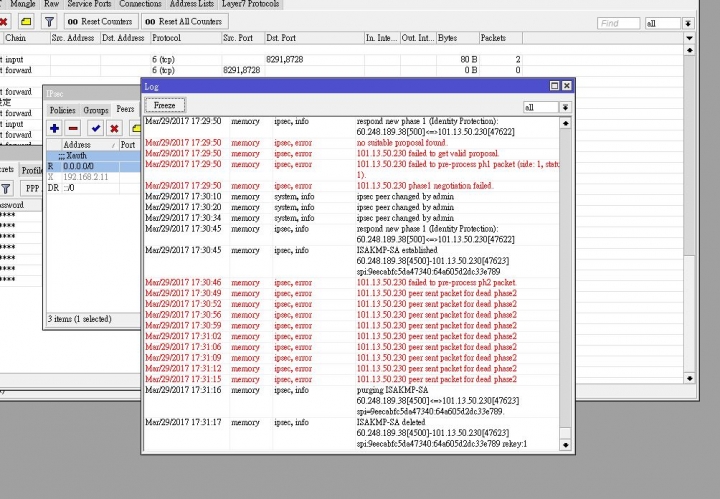This screenshot has height=499, width=720.
Task: Select the 'failed to pre-process ph2 packet' entry
Action: click(x=352, y=282)
